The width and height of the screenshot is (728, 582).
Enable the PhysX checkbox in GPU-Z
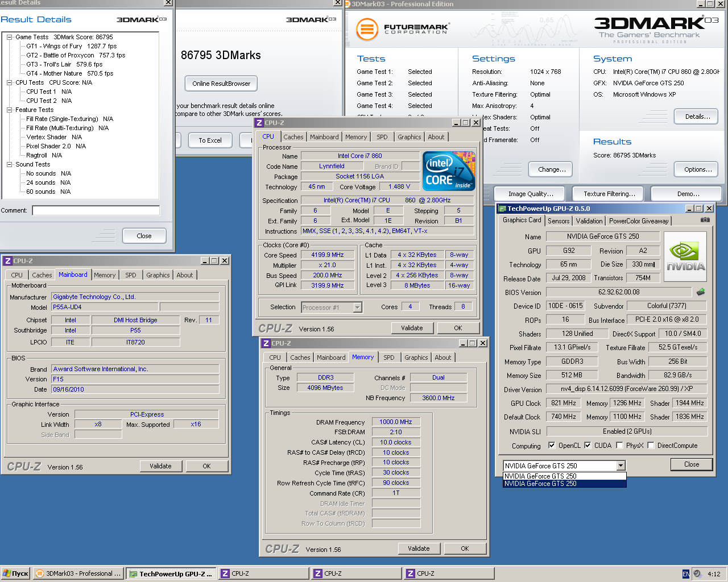click(619, 446)
